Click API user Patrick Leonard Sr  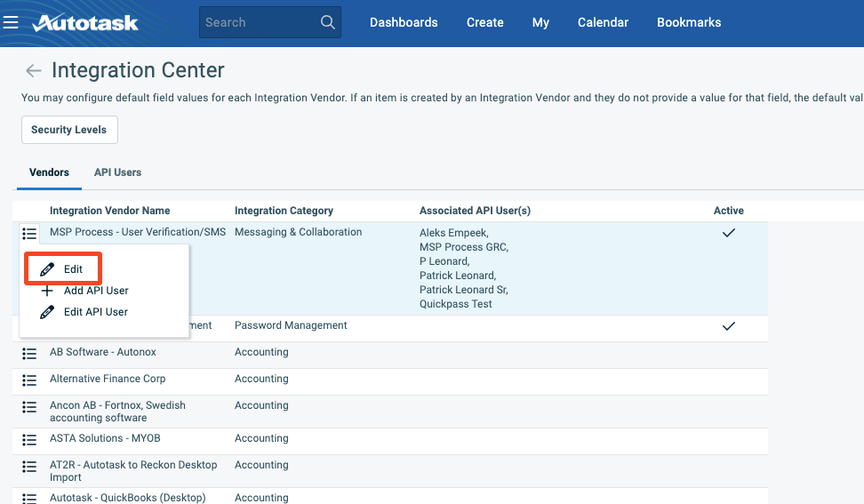point(464,290)
